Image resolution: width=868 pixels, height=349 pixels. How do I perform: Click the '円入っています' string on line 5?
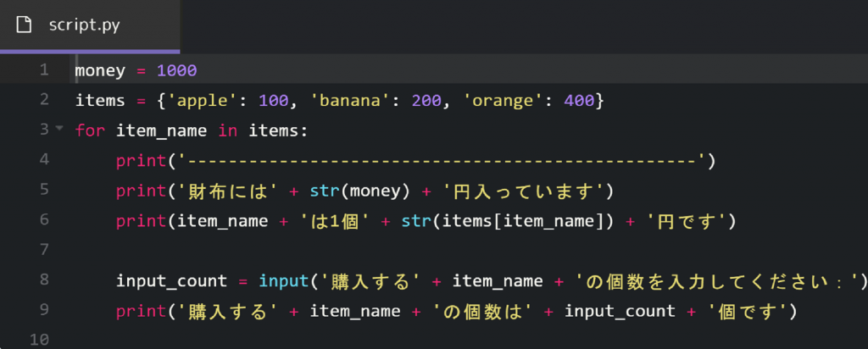526,191
